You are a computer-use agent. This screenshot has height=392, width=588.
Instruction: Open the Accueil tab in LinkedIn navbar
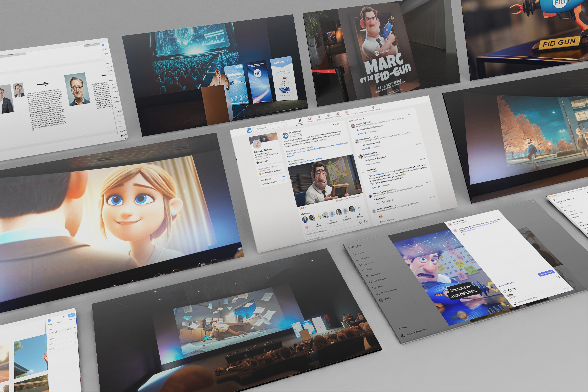tap(300, 122)
